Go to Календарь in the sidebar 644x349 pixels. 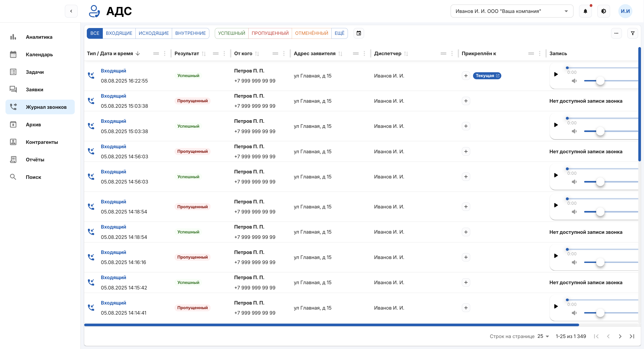tap(40, 55)
